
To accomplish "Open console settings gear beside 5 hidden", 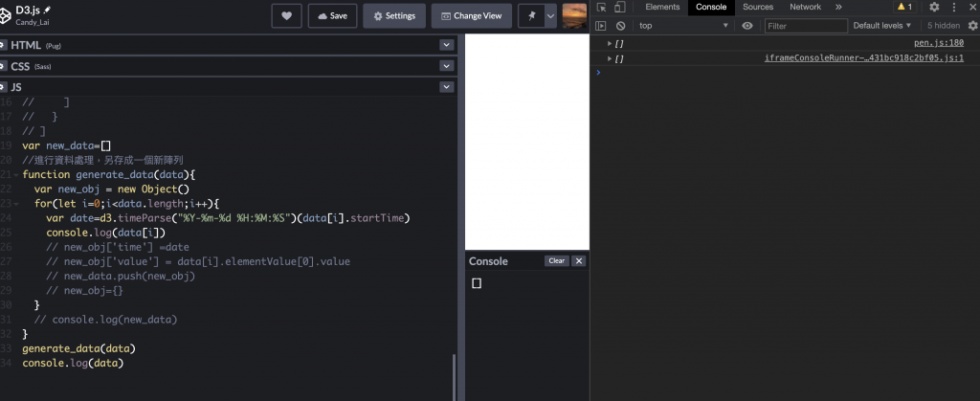I will click(972, 26).
